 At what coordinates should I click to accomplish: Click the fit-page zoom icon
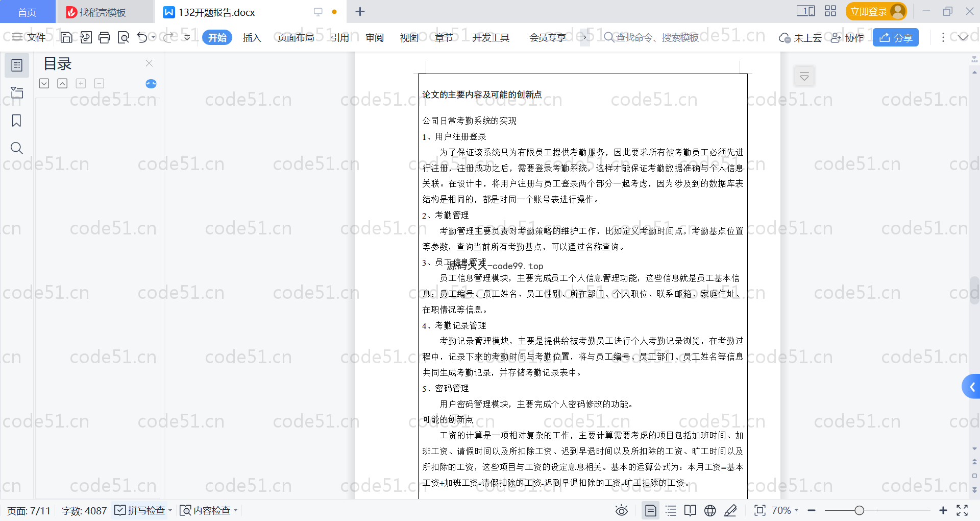tap(760, 510)
